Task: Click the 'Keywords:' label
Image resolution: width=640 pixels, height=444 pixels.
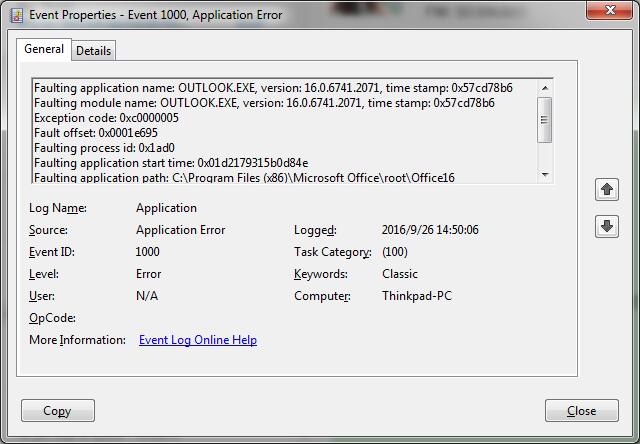Action: tap(321, 274)
